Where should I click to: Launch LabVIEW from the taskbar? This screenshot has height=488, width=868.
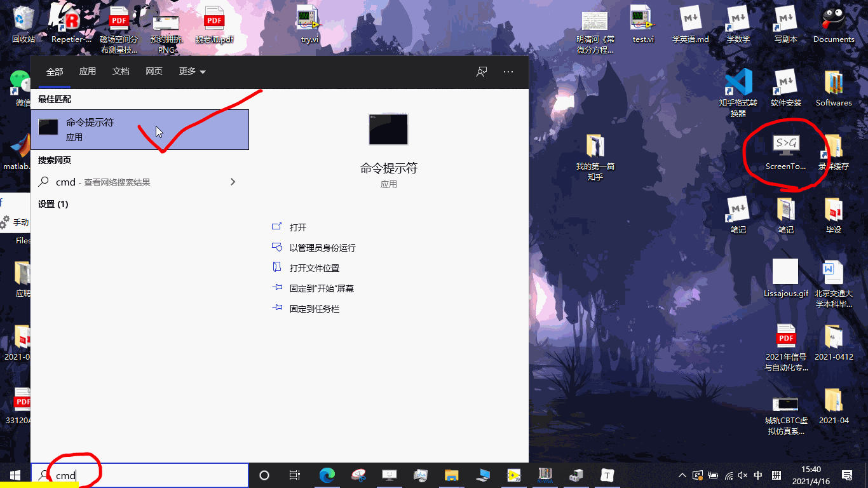click(513, 475)
